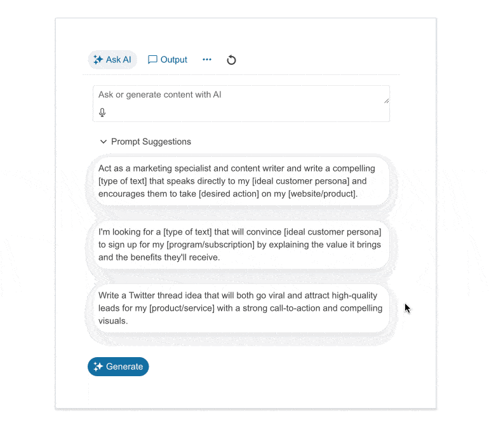Click the sparkle icon on Ask AI
The height and width of the screenshot is (448, 489).
[x=98, y=60]
